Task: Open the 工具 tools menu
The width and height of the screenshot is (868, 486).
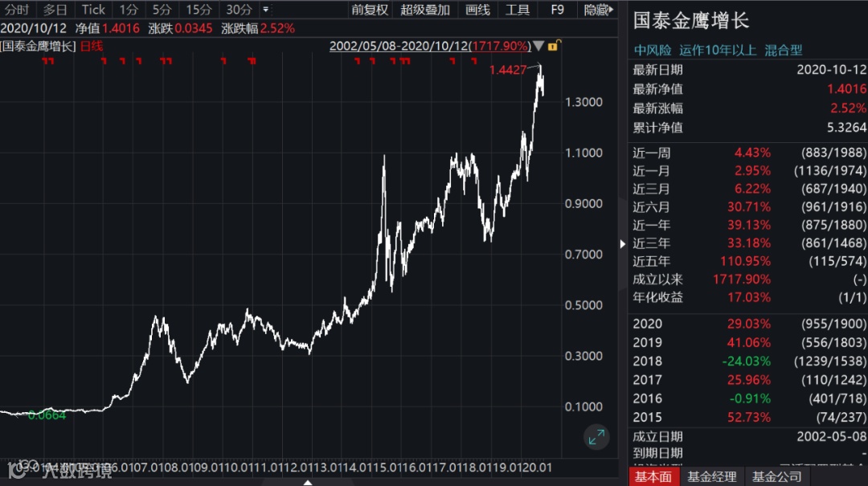Action: pos(518,10)
